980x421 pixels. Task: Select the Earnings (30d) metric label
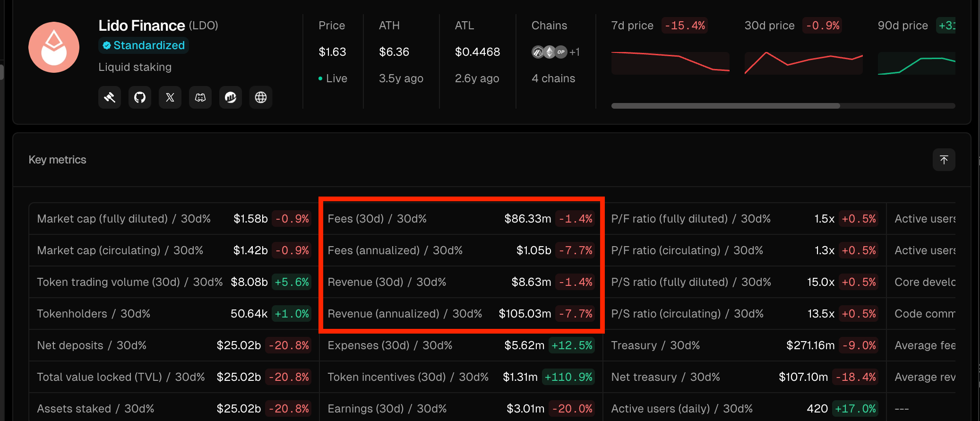(387, 409)
